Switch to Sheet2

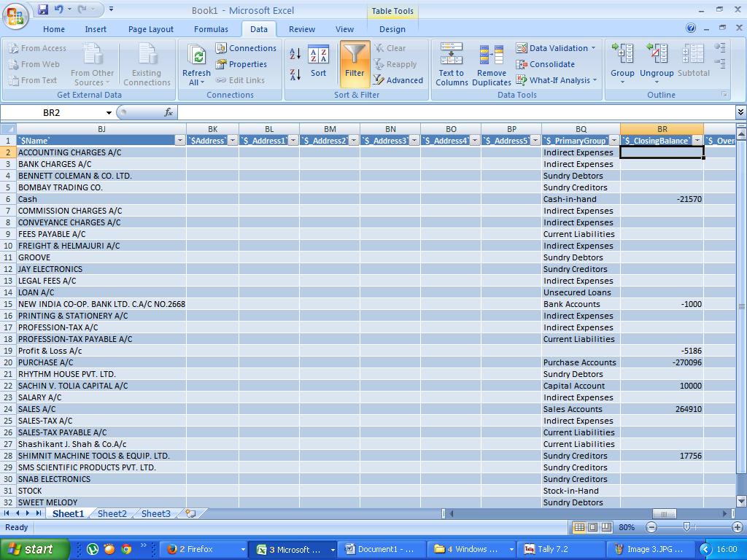111,513
